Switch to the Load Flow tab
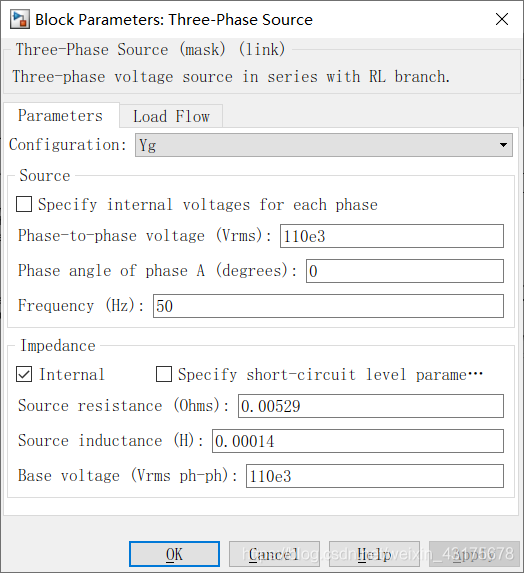The height and width of the screenshot is (573, 524). click(x=171, y=116)
